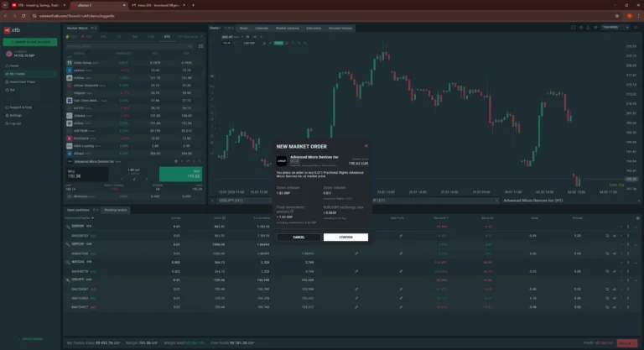The width and height of the screenshot is (644, 350).
Task: Open the Market analysis tab
Action: click(288, 29)
